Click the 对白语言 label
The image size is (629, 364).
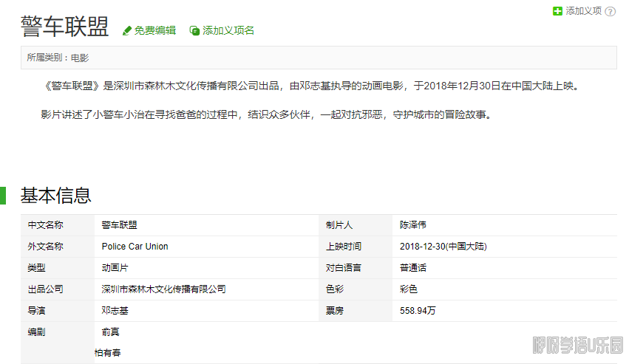tap(344, 268)
